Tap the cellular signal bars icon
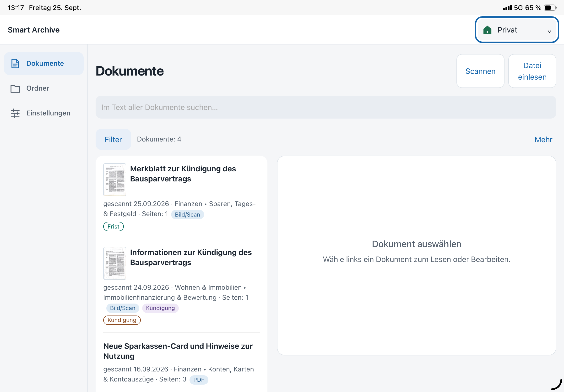The image size is (564, 392). pos(507,8)
